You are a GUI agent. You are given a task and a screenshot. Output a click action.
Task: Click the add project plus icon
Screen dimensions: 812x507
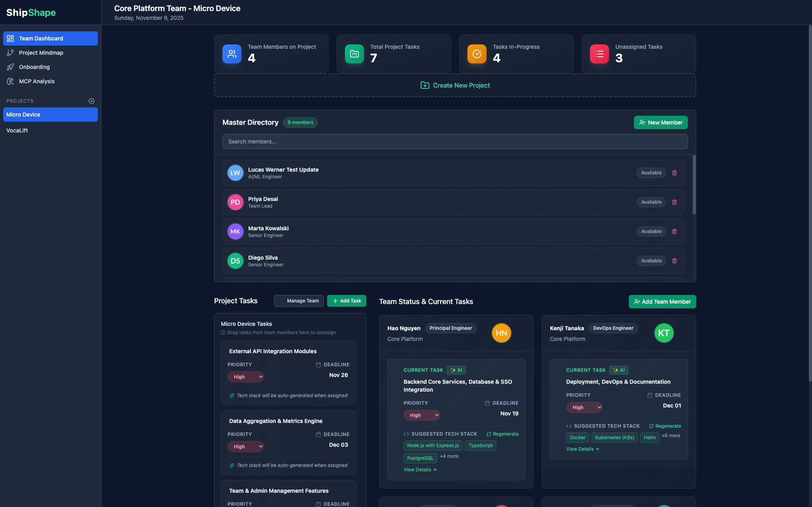click(92, 101)
